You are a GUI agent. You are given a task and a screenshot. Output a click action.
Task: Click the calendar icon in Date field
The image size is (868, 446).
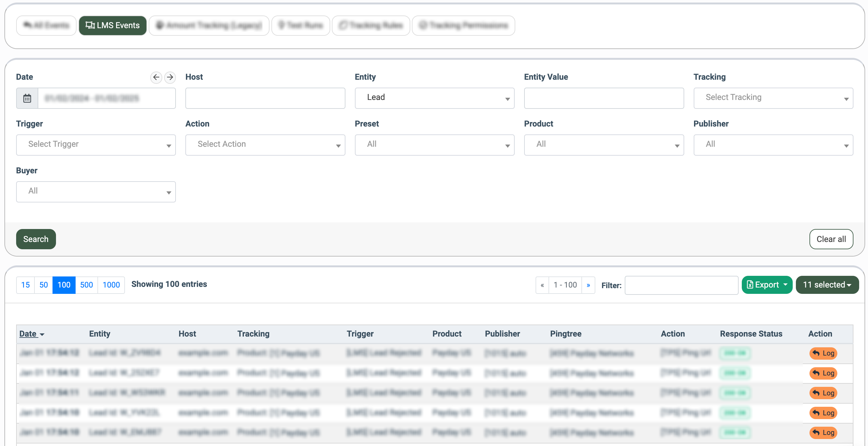coord(27,98)
